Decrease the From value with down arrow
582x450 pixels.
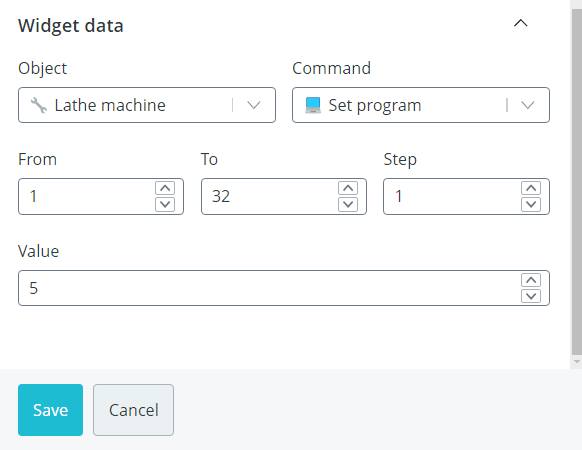click(x=165, y=204)
